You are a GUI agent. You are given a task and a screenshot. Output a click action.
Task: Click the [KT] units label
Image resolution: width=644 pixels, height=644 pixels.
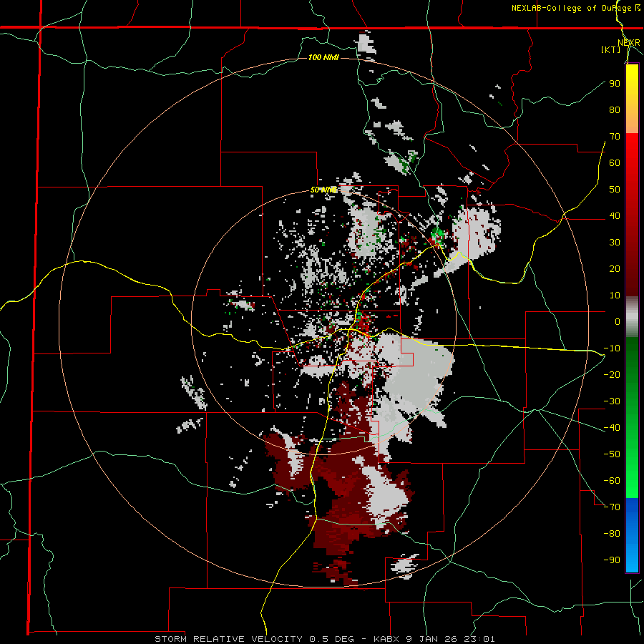coord(611,49)
